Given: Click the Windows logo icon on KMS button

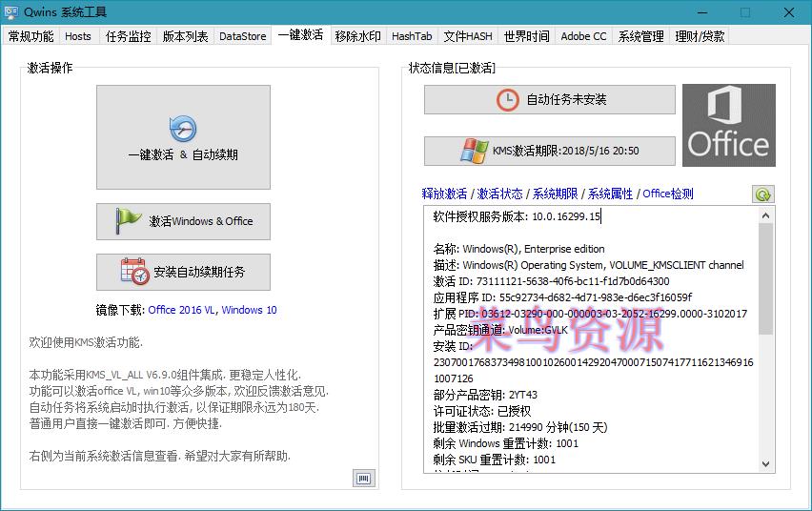Looking at the screenshot, I should click(x=474, y=151).
